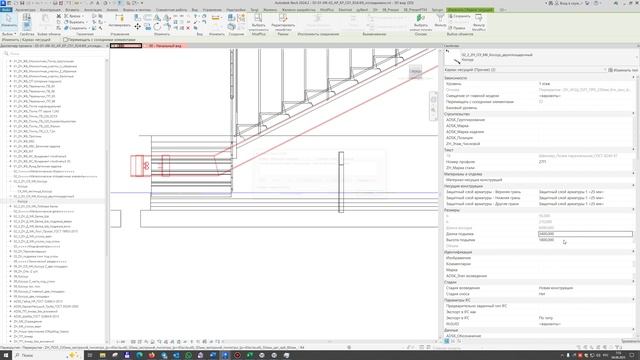Screen dimensions: 640x360
Task: Open the Вставить ribbon tab
Action: (72, 10)
